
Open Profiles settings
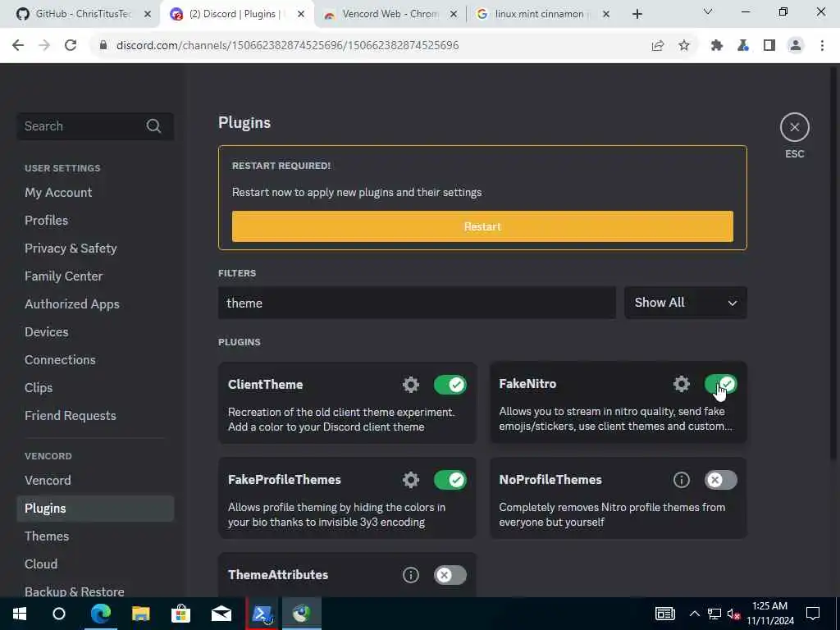click(x=47, y=220)
